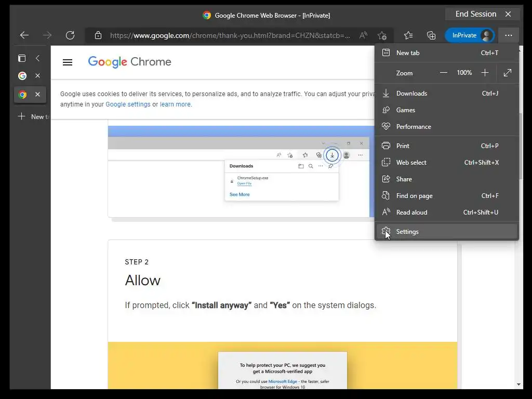Select Web select from the menu

[x=446, y=163]
